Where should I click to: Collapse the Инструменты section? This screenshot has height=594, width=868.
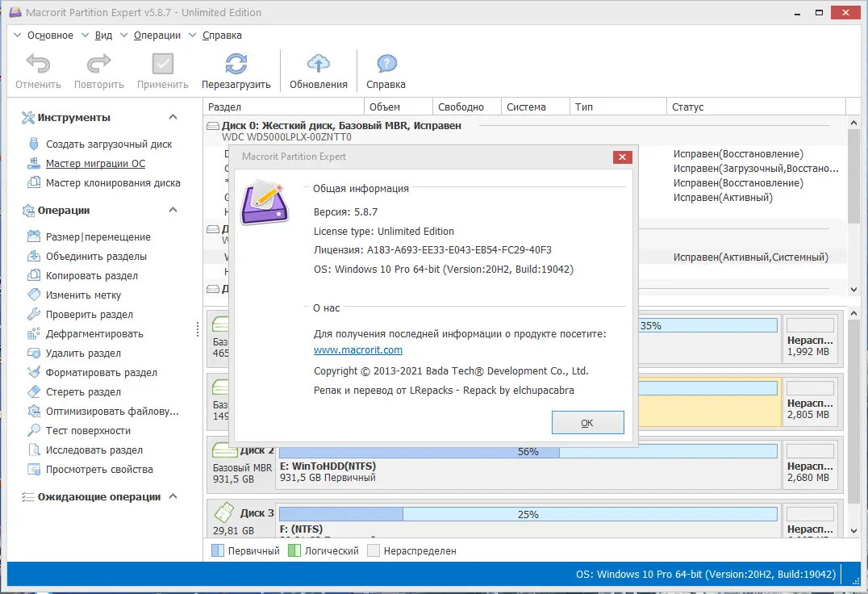[x=172, y=117]
